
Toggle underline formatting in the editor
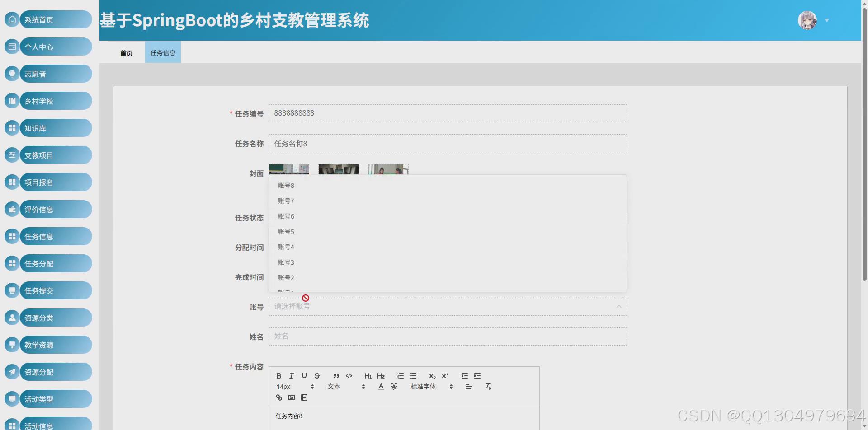coord(304,375)
